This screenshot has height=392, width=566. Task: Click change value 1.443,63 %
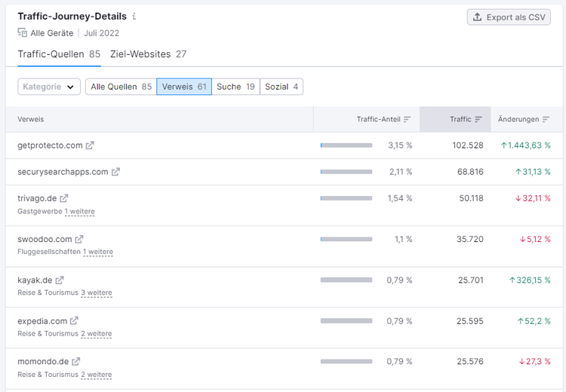tap(525, 145)
